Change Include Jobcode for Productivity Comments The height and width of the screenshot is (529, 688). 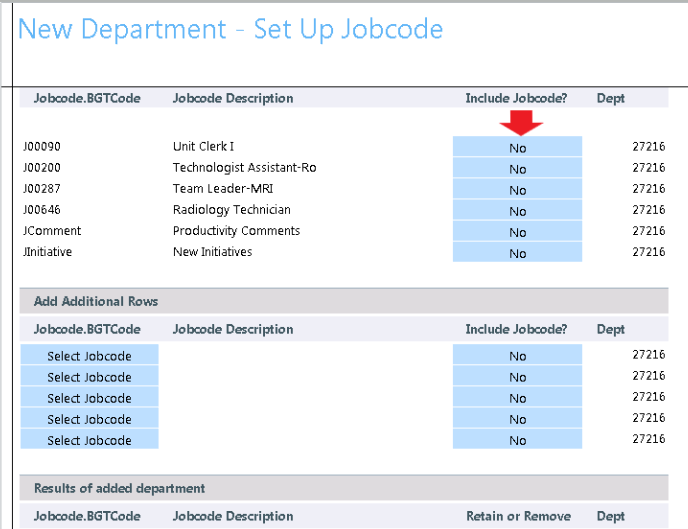tap(517, 232)
